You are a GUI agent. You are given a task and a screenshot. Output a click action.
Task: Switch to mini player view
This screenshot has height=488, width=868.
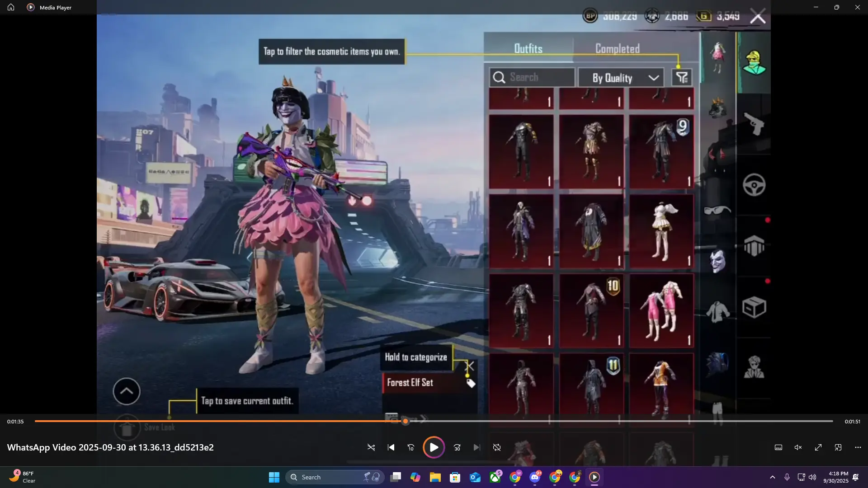click(838, 447)
